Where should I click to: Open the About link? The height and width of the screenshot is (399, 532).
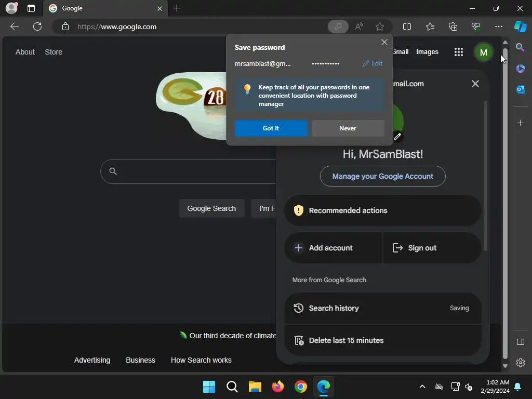click(x=25, y=52)
